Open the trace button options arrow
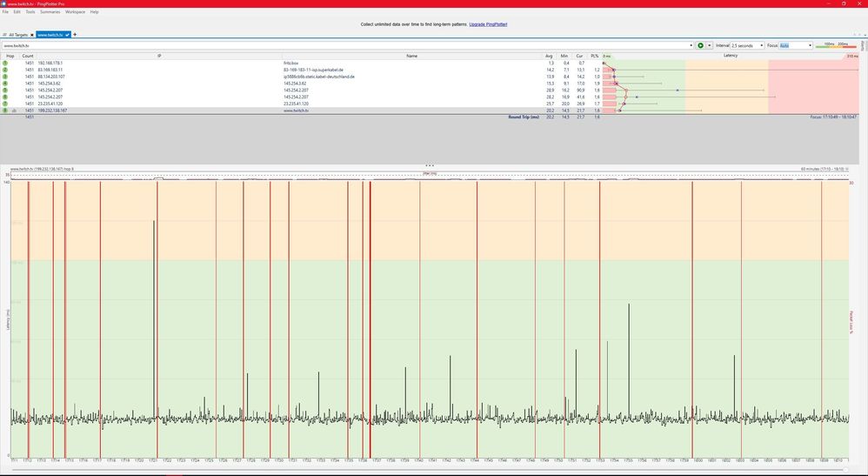The width and height of the screenshot is (868, 476). (x=710, y=45)
